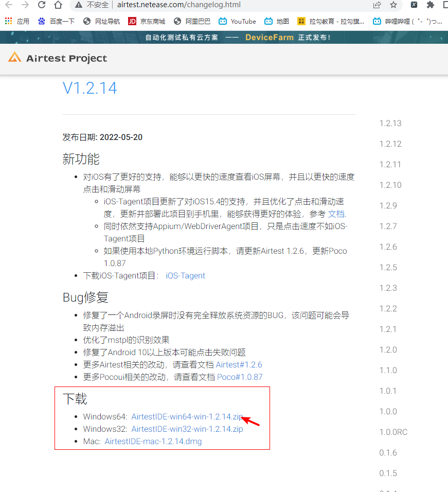Open the Airtest#1.2.6 documentation link

click(239, 364)
